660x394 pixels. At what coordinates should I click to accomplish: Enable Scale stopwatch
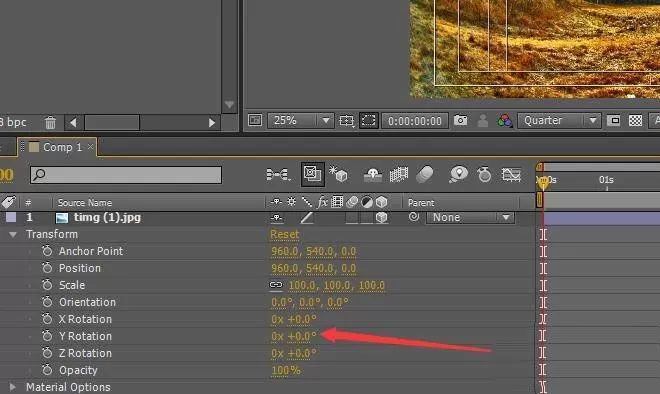coord(47,285)
